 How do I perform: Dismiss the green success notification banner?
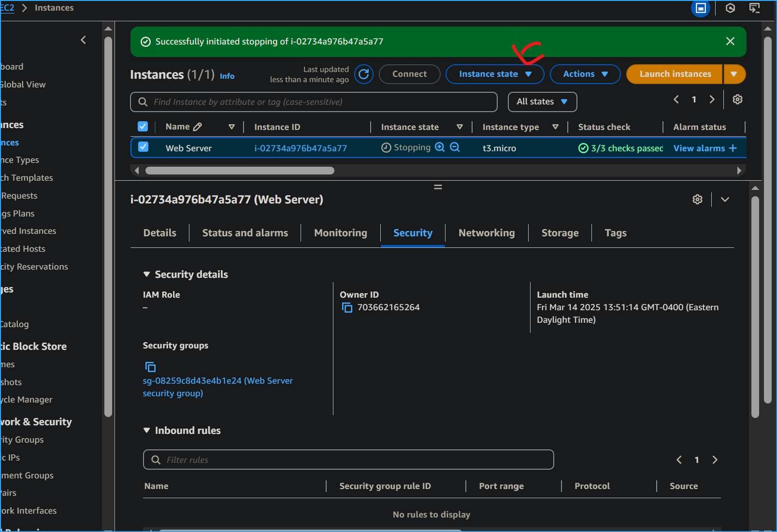click(730, 42)
